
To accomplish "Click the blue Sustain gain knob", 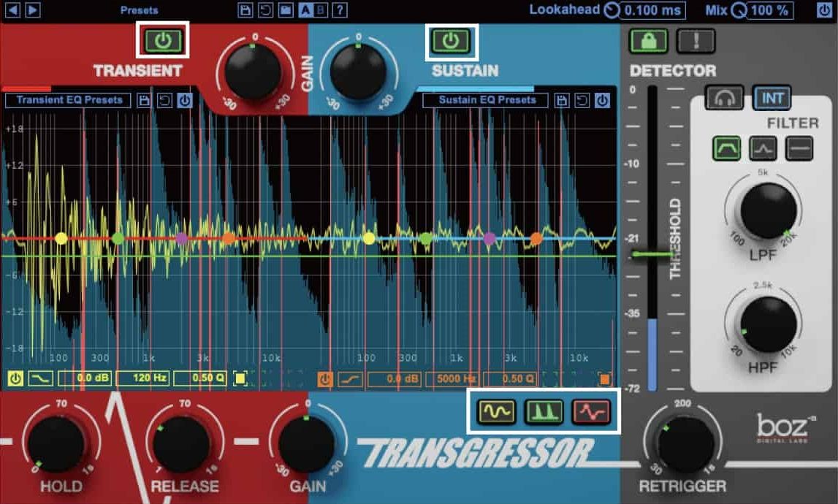I will 357,71.
